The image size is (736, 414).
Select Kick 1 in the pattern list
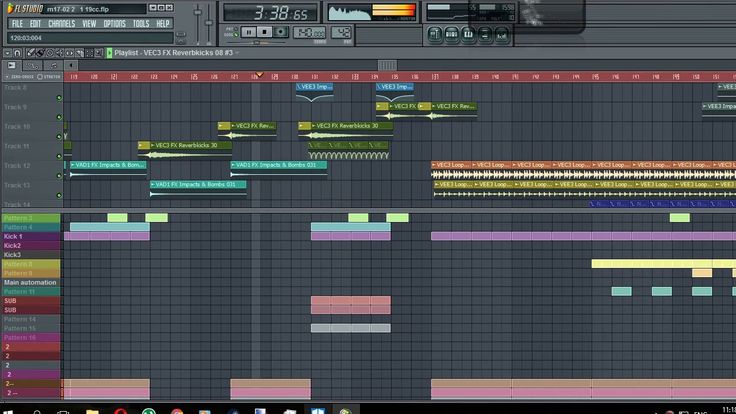click(x=31, y=237)
